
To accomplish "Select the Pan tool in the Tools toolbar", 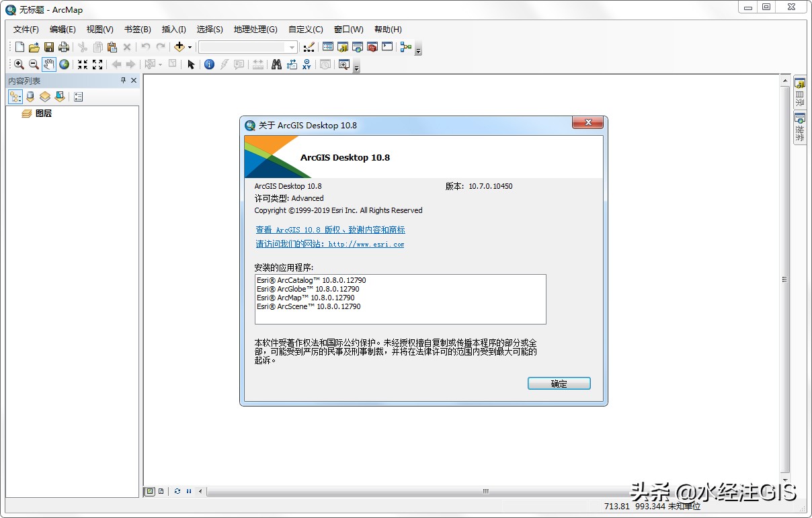I will [x=48, y=64].
